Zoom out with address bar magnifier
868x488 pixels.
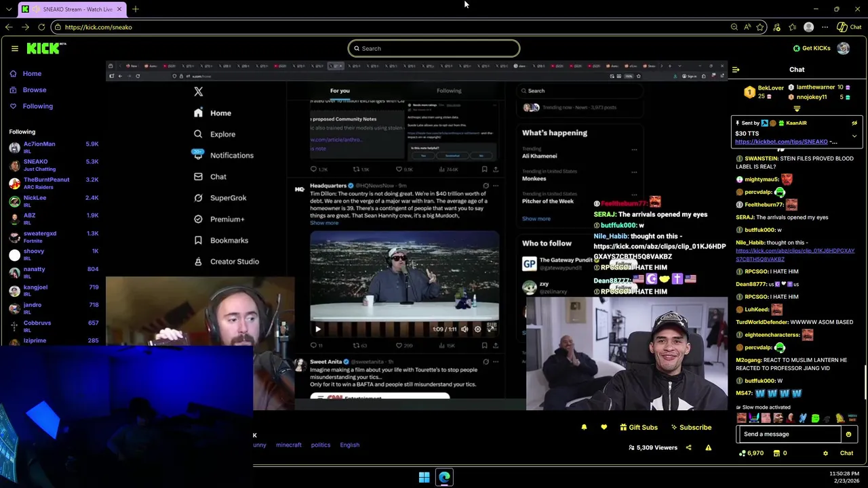pyautogui.click(x=734, y=27)
